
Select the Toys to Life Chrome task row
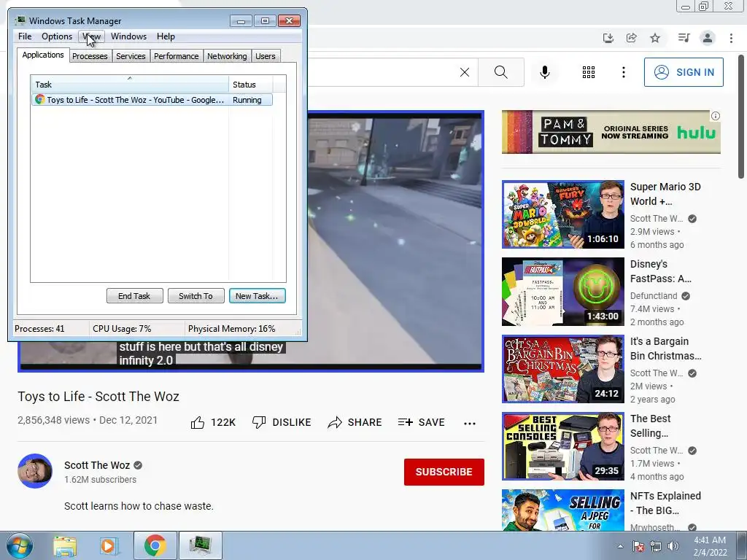152,99
